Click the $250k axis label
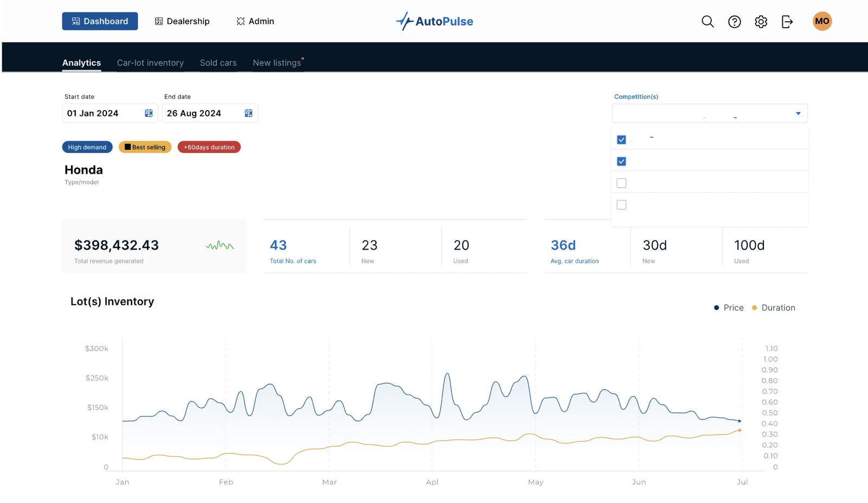This screenshot has width=868, height=503. click(97, 378)
